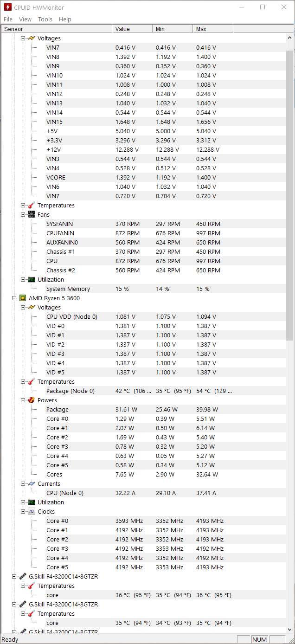
Task: Click the flame icon next to Powers
Action: pyautogui.click(x=32, y=400)
